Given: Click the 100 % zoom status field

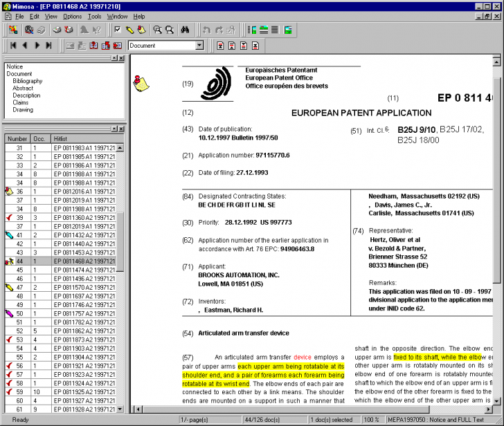Looking at the screenshot, I should point(372,420).
